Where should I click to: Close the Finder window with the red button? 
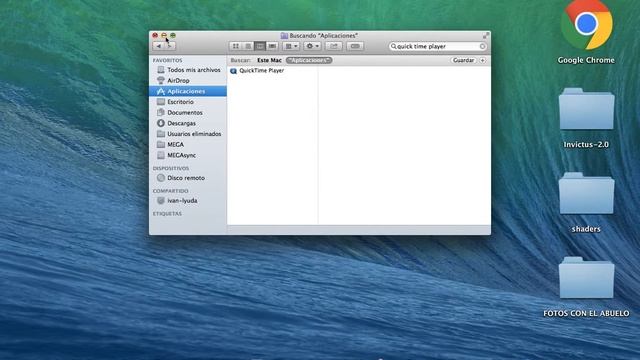click(x=155, y=36)
